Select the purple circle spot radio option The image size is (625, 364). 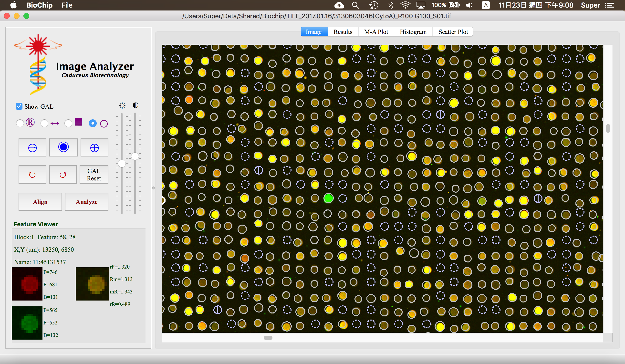tap(93, 123)
